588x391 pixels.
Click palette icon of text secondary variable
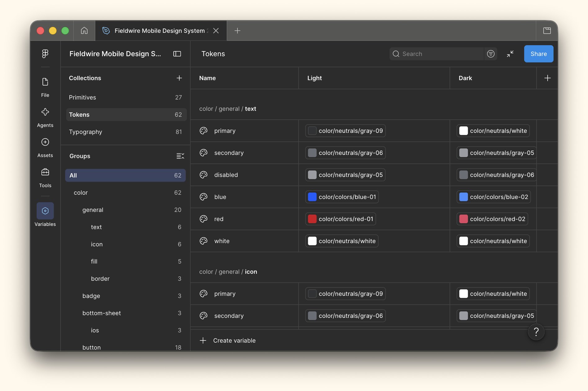pos(203,153)
